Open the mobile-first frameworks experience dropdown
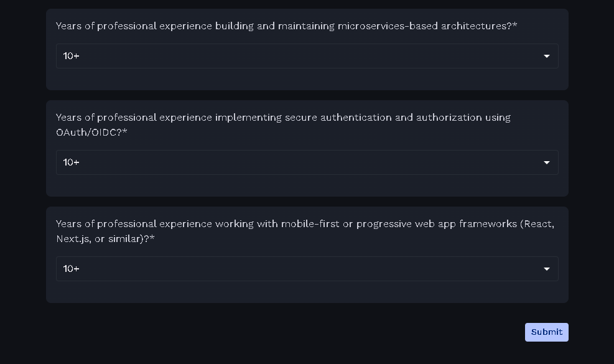Viewport: 614px width, 364px height. (x=307, y=269)
